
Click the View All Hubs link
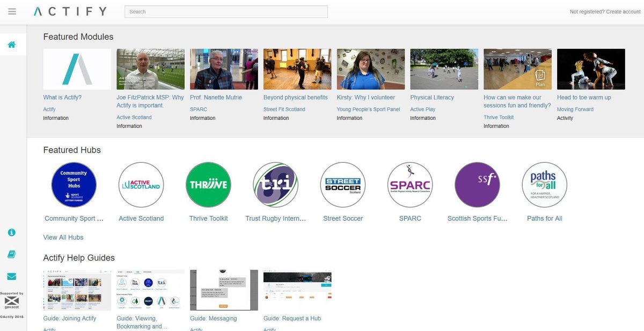coord(63,238)
